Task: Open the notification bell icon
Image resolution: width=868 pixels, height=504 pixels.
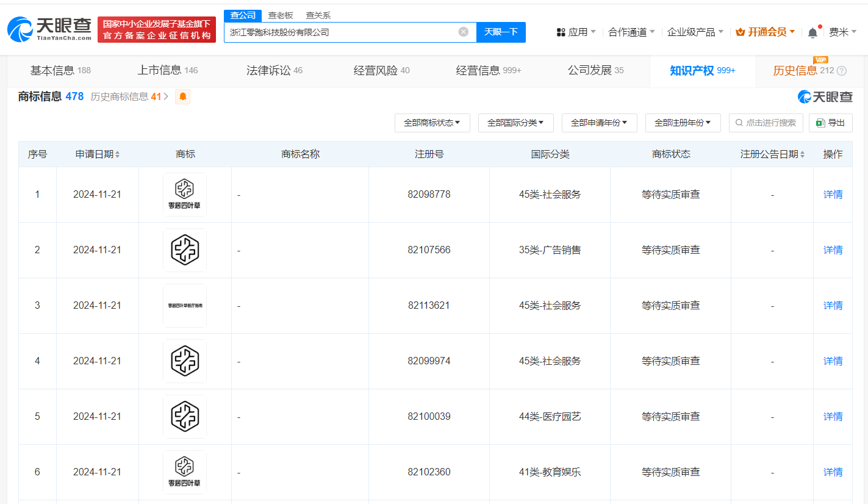Action: pyautogui.click(x=812, y=32)
